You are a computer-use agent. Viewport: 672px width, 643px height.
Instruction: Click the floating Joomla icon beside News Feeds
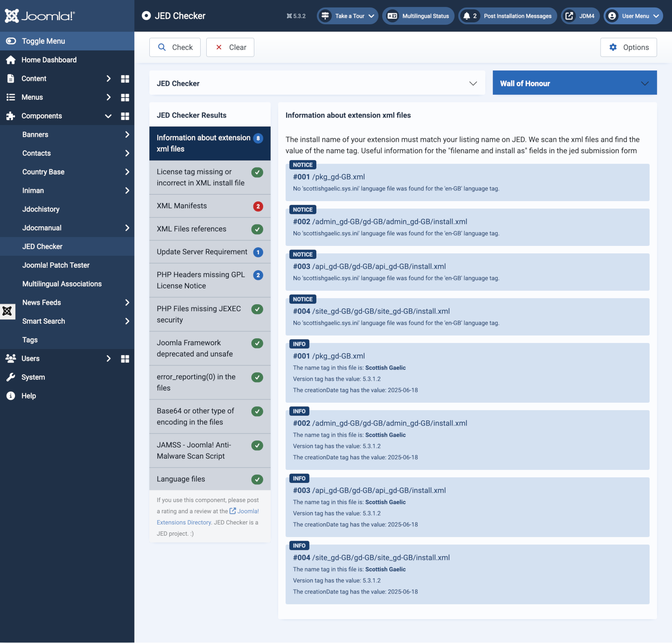(7, 311)
